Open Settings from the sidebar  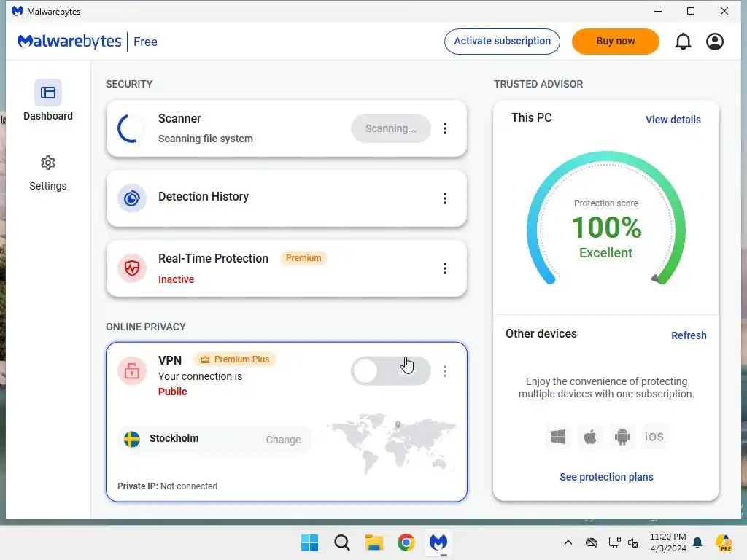(47, 173)
